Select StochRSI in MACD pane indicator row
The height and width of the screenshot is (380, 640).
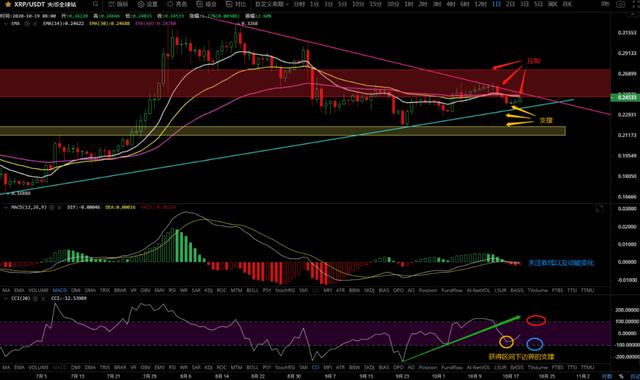(x=285, y=290)
